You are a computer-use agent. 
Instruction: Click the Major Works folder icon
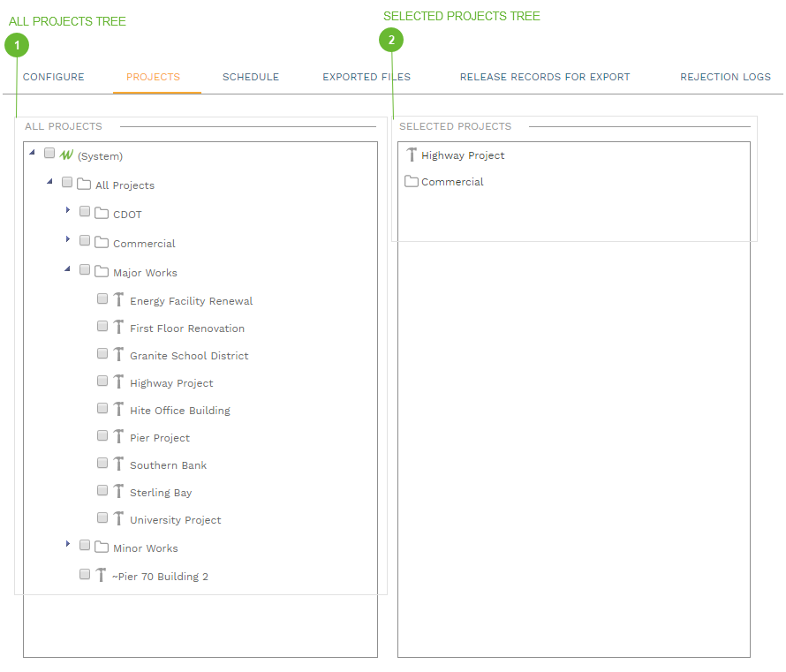click(100, 271)
